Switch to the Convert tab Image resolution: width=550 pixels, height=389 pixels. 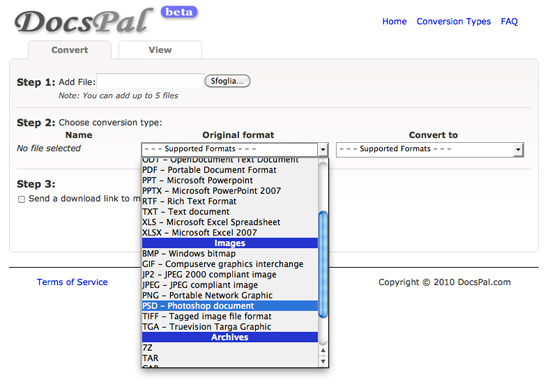70,50
